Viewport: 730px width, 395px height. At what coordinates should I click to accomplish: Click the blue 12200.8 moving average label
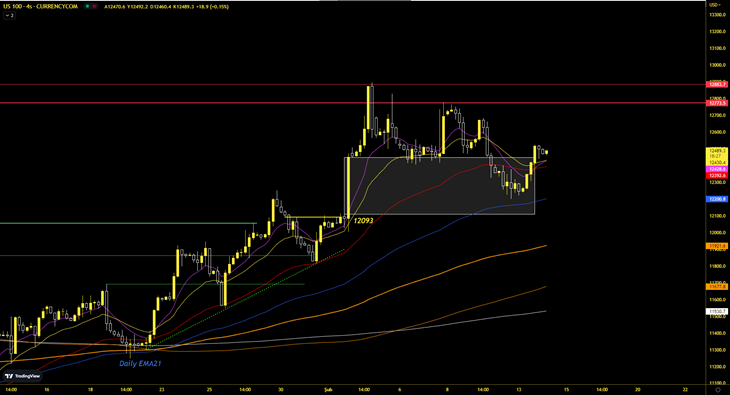click(716, 199)
